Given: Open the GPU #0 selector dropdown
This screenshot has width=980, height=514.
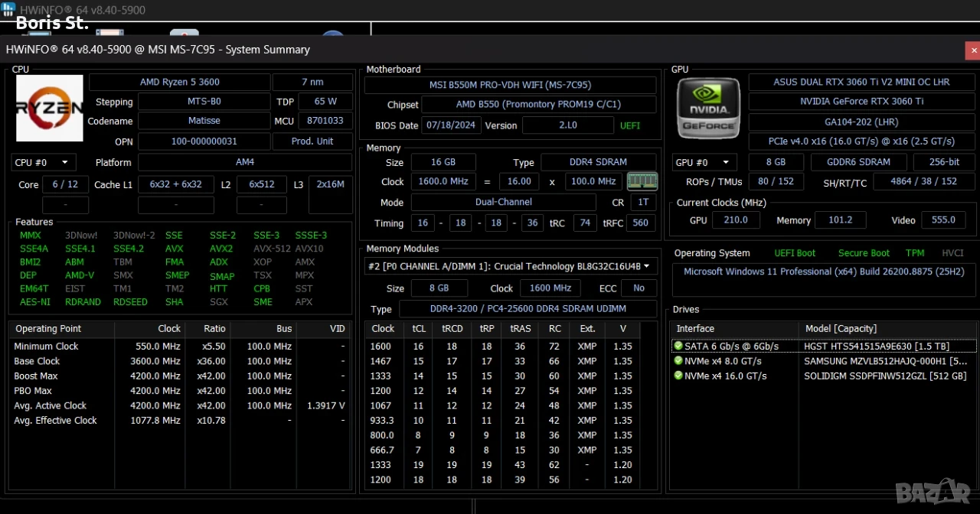Looking at the screenshot, I should point(704,162).
